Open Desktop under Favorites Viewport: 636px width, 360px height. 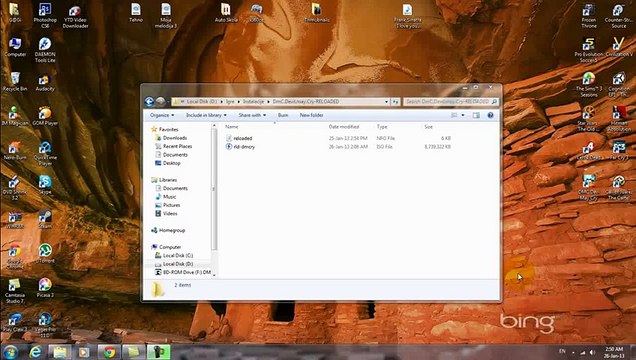[x=172, y=163]
